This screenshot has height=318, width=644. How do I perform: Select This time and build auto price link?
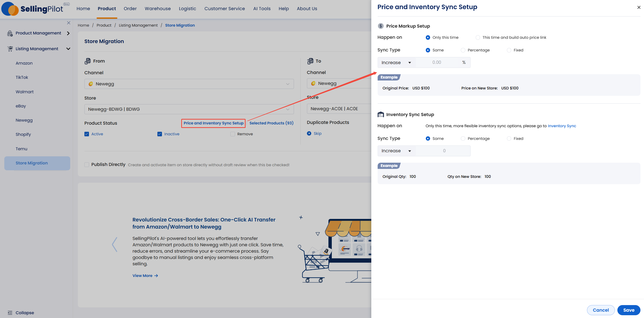coord(477,38)
